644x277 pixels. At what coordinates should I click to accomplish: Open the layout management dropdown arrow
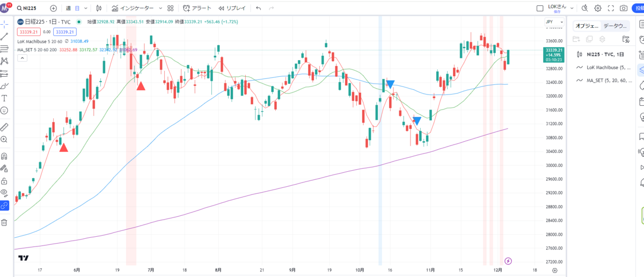(572, 9)
